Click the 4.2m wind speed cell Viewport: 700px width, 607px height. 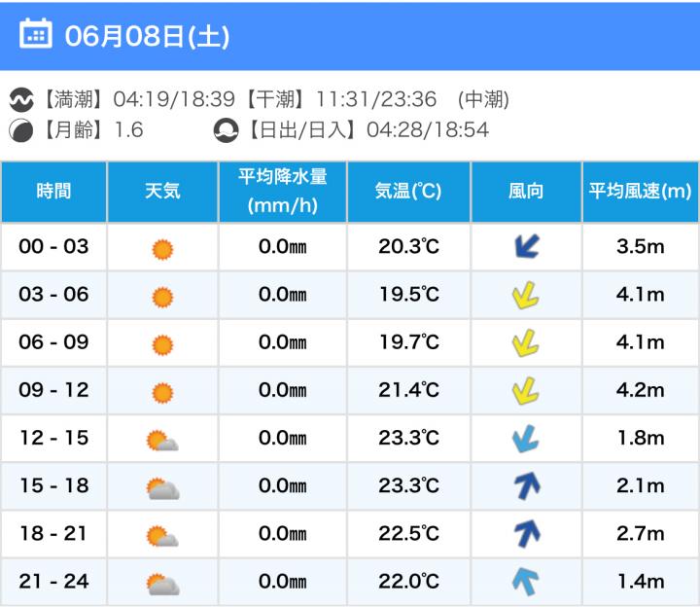click(640, 390)
